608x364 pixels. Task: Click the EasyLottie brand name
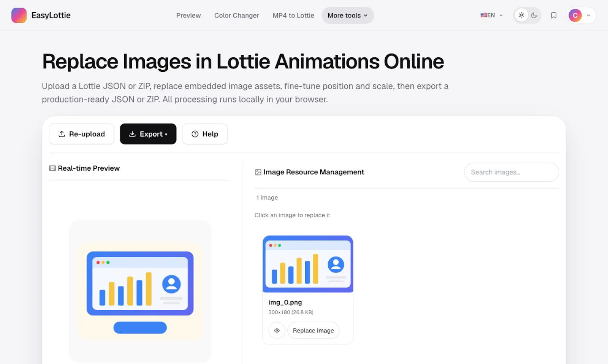click(x=51, y=15)
